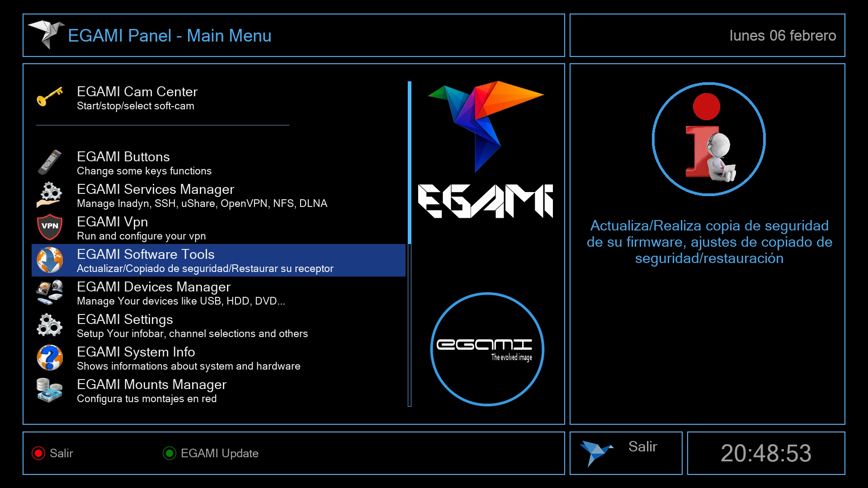
Task: Click the question mark System Info icon
Action: pos(50,357)
